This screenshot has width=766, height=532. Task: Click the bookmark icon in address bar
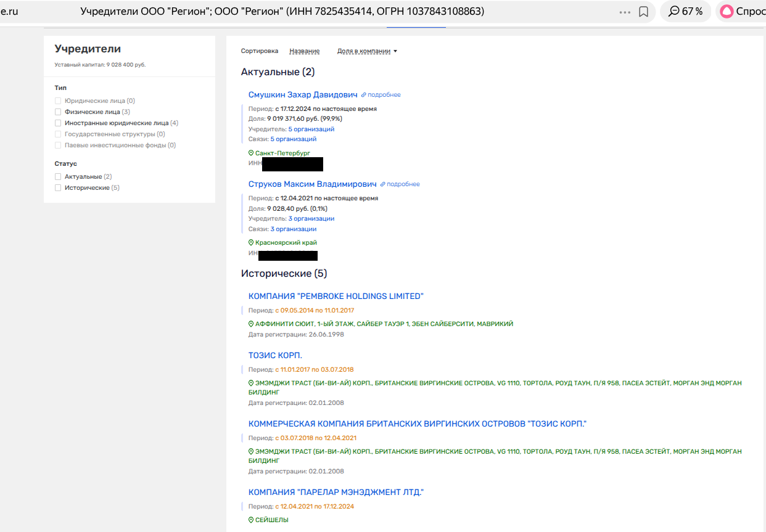click(x=643, y=12)
